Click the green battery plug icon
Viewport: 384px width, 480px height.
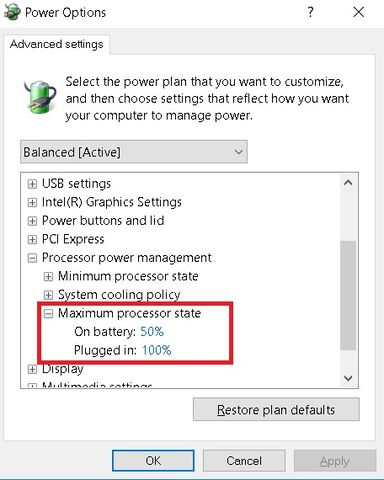click(40, 97)
